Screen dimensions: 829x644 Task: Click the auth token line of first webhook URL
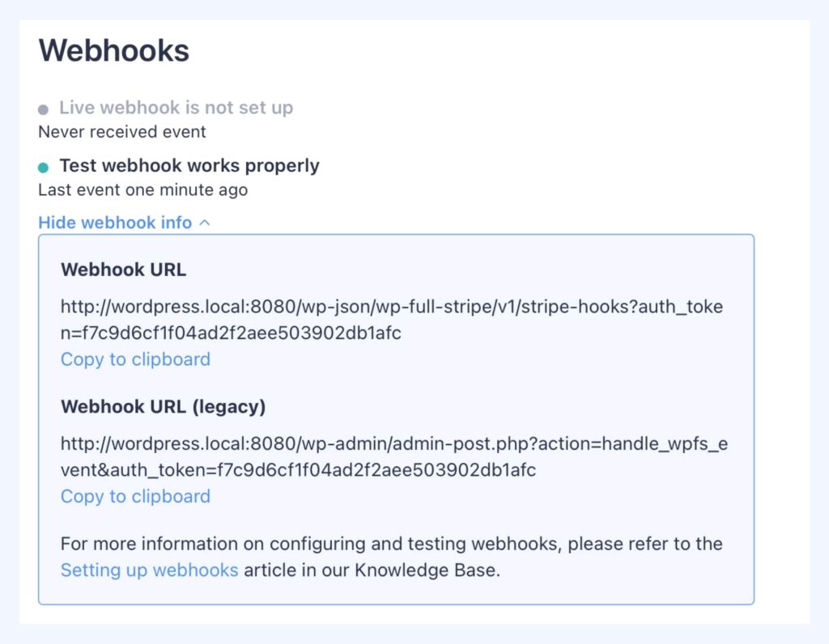[x=231, y=333]
